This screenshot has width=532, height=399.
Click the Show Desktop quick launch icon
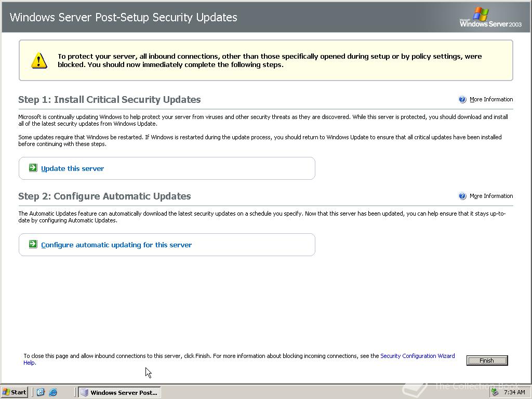click(41, 392)
